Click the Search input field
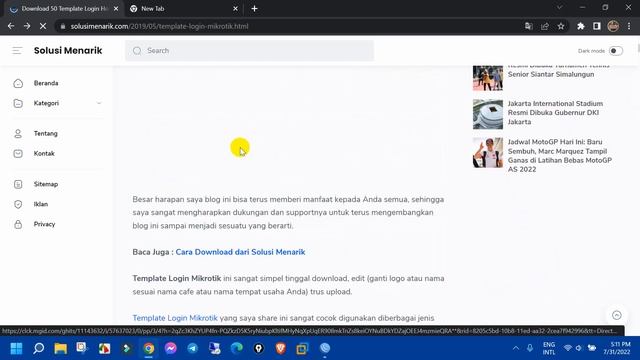The width and height of the screenshot is (640, 360). pyautogui.click(x=249, y=51)
